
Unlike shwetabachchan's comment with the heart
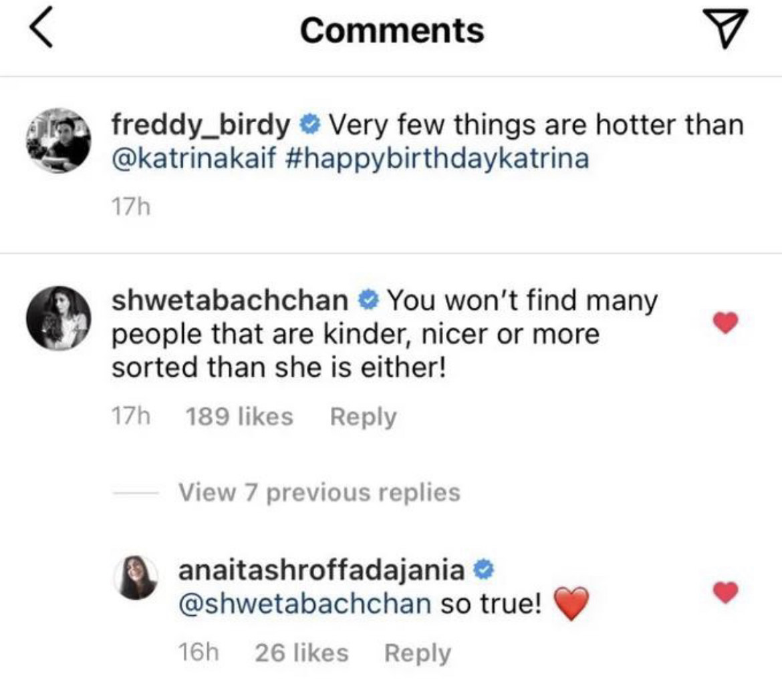point(725,324)
